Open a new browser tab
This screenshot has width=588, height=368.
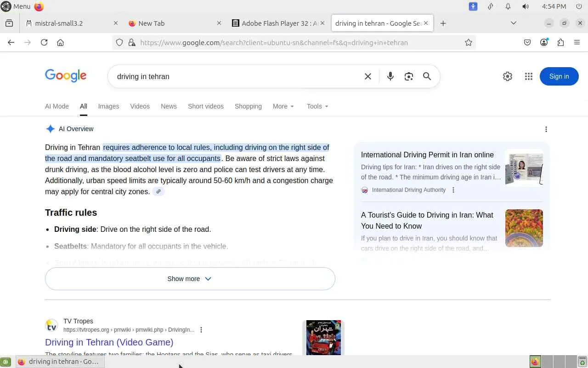443,23
